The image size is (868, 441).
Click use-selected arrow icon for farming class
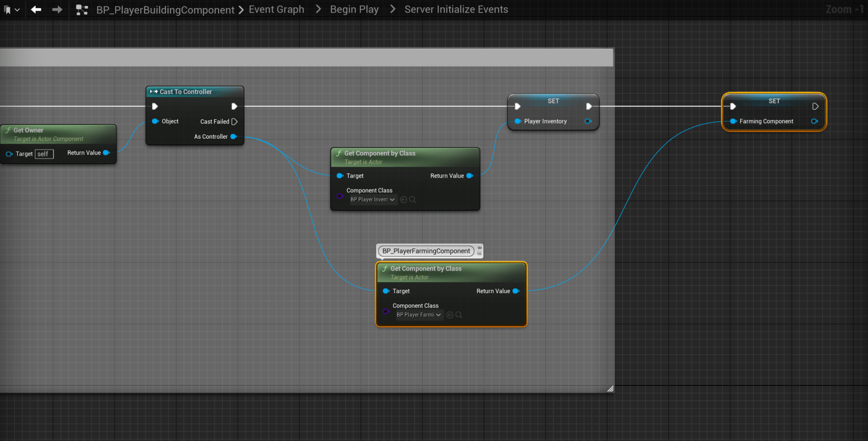point(450,315)
